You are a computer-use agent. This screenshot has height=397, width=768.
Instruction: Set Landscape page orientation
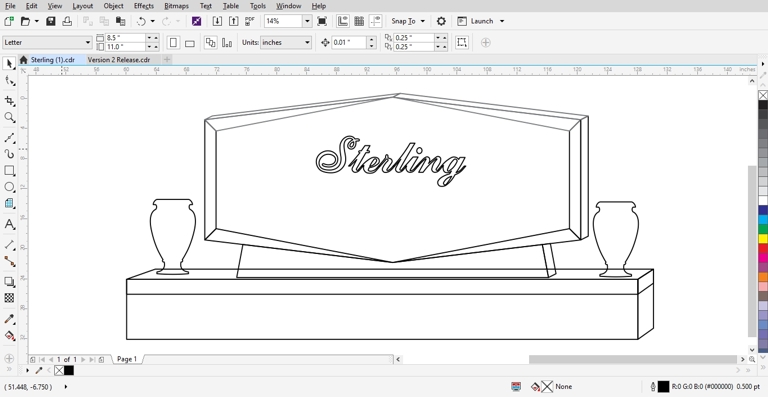(x=190, y=43)
